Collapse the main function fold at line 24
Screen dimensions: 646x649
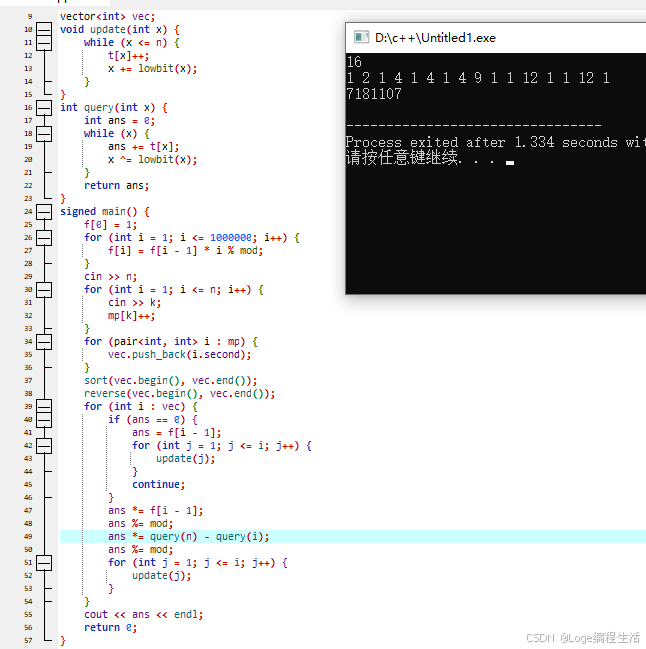coord(44,212)
